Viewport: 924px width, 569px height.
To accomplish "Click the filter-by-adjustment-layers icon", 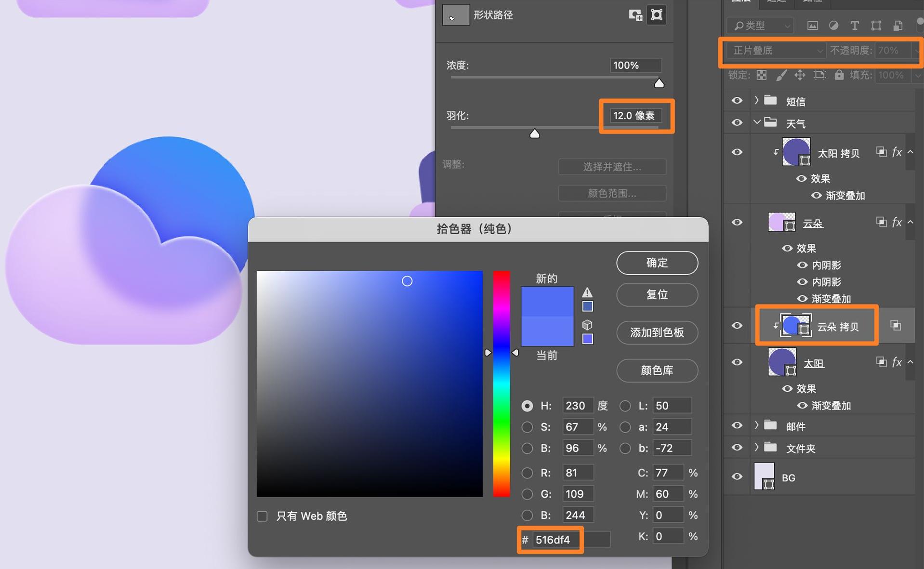I will (834, 26).
